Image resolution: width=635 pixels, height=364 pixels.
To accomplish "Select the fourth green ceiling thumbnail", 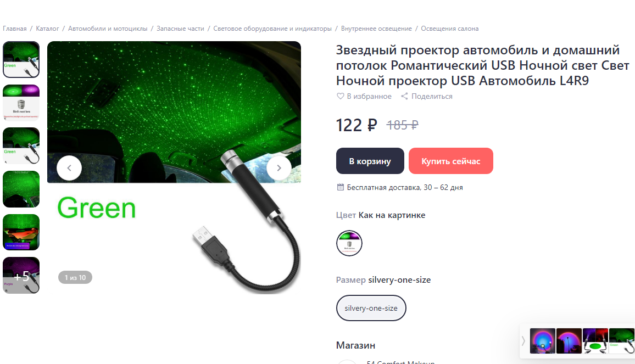I will tap(21, 189).
